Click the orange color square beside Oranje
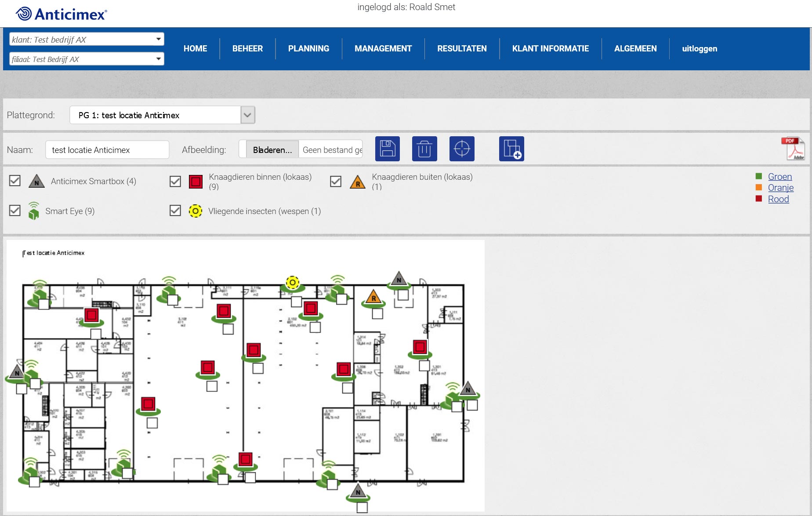The width and height of the screenshot is (812, 516). coord(758,187)
